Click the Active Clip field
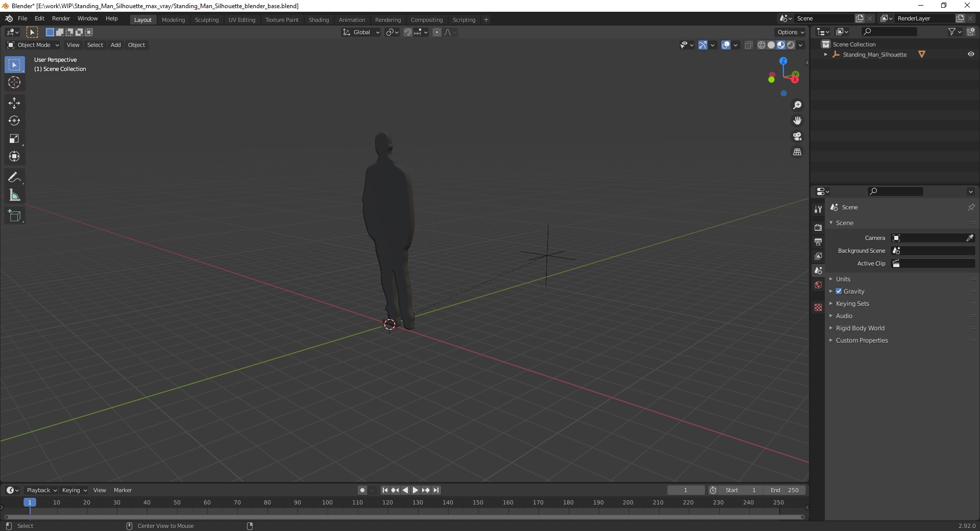 pos(933,263)
